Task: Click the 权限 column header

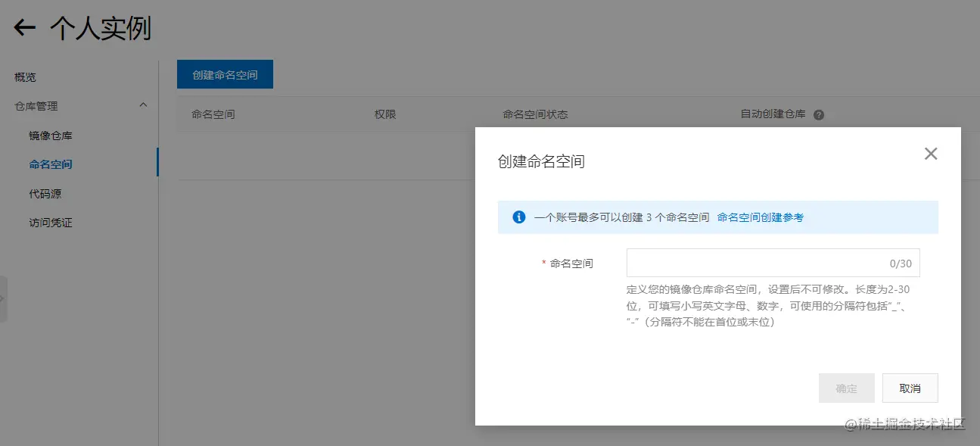Action: pos(385,114)
